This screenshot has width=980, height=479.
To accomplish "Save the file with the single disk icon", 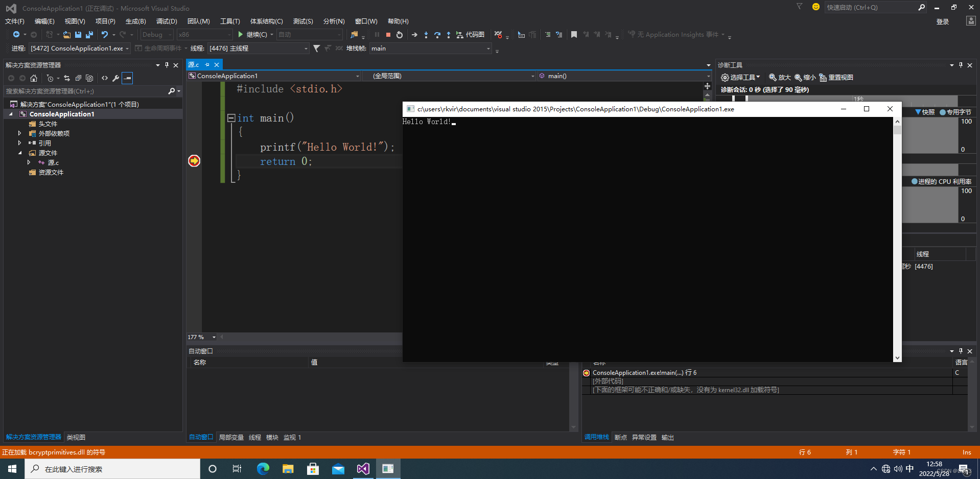I will [78, 35].
